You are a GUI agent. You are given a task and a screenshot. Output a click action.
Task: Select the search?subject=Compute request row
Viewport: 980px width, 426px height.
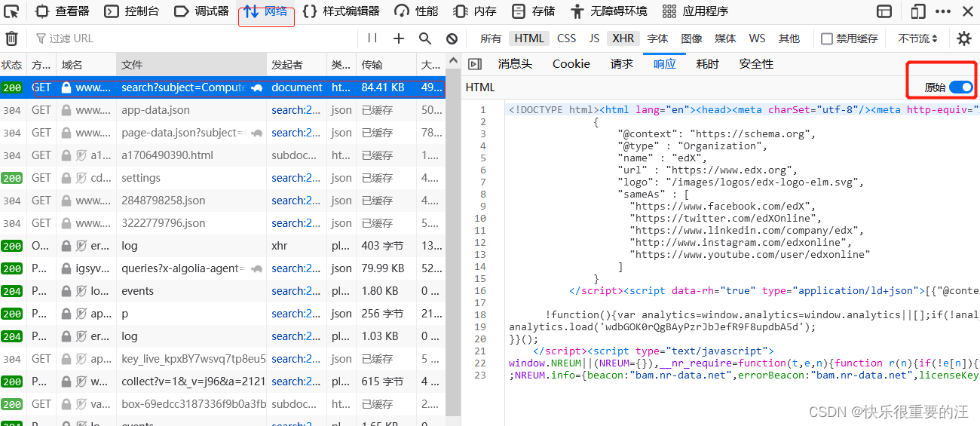coord(222,87)
